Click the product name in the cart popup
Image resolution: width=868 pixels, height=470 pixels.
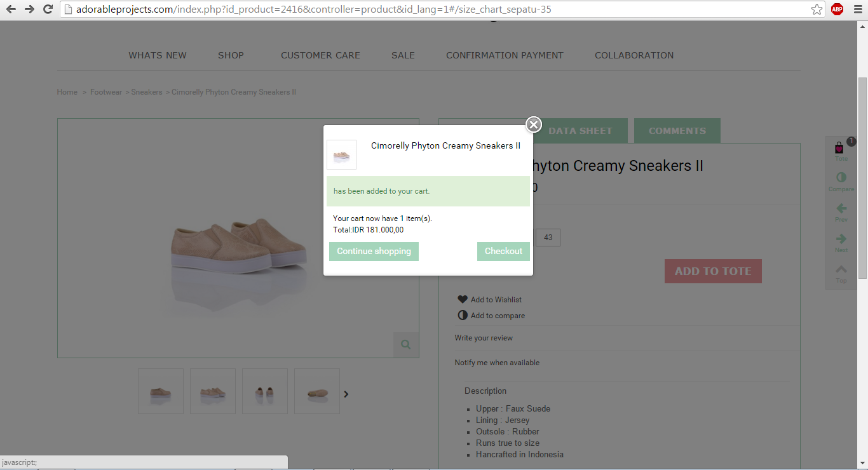click(445, 145)
